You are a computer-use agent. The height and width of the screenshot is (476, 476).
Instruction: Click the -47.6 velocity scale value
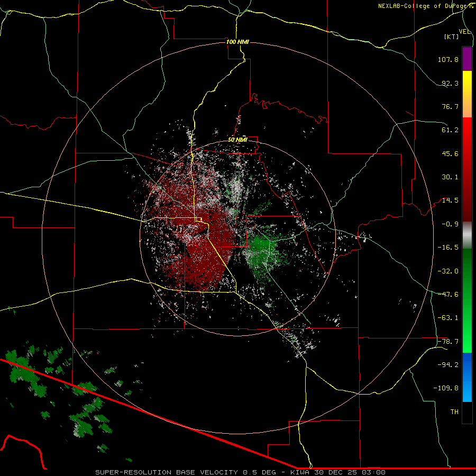coord(448,295)
